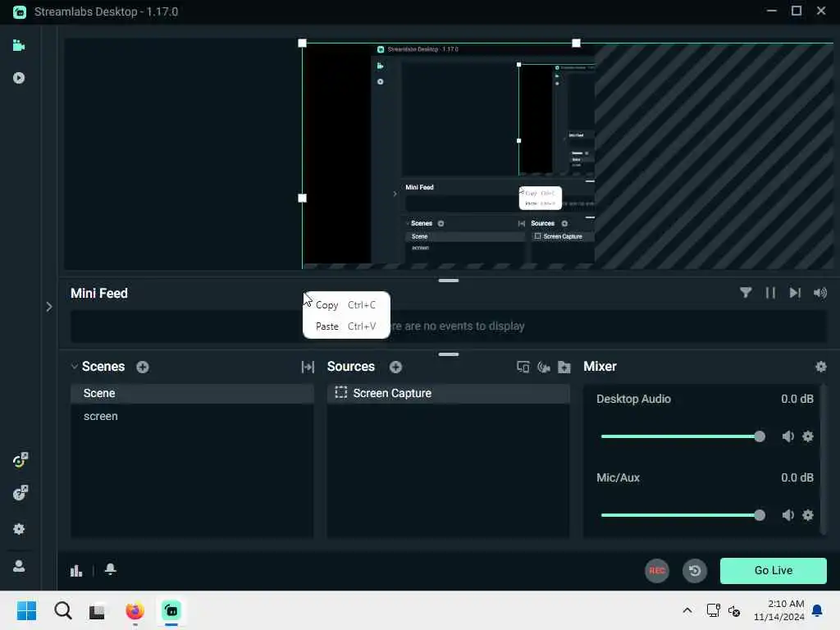Screen dimensions: 840x630
Task: Click the Streamlabs taskbar icon
Action: [171, 610]
